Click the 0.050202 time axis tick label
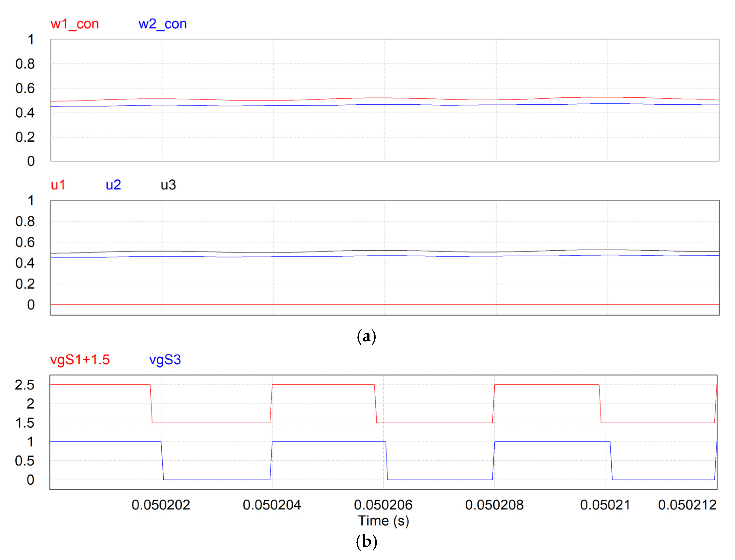Screen dimensions: 735x560 [161, 505]
